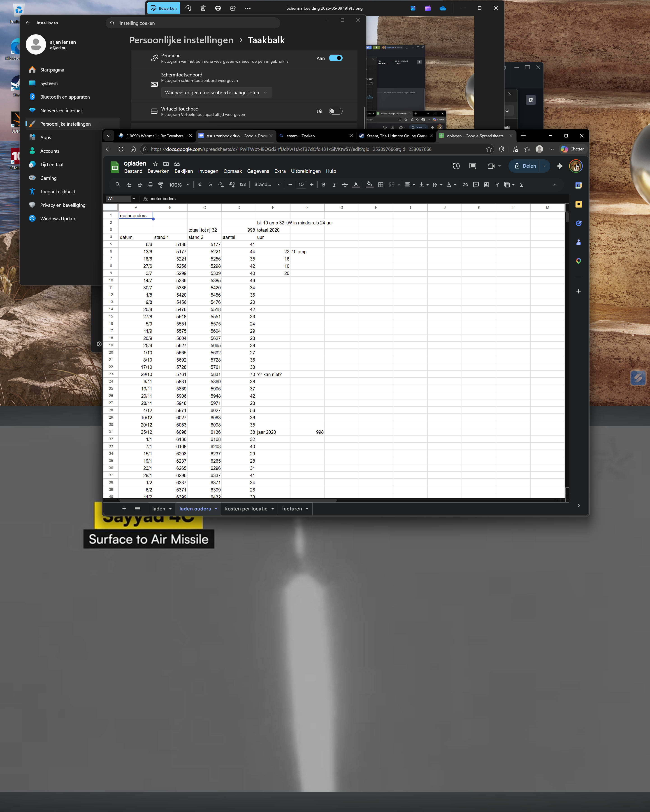Click the redo icon in Sheets toolbar
The width and height of the screenshot is (650, 812).
coord(140,185)
